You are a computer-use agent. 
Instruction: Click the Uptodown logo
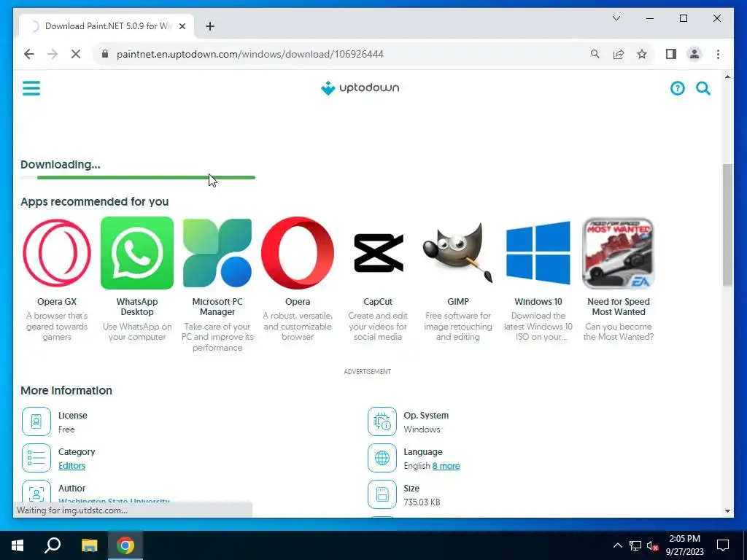[x=360, y=88]
